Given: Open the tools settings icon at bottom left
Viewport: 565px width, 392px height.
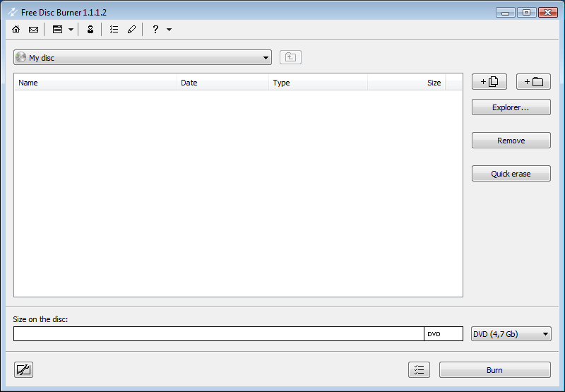Looking at the screenshot, I should [24, 369].
